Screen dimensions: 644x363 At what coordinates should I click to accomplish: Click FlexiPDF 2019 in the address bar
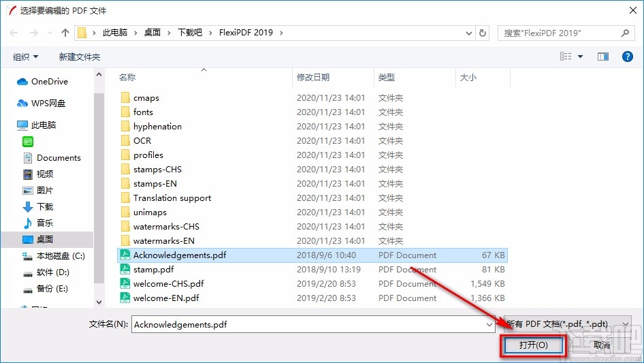[246, 33]
